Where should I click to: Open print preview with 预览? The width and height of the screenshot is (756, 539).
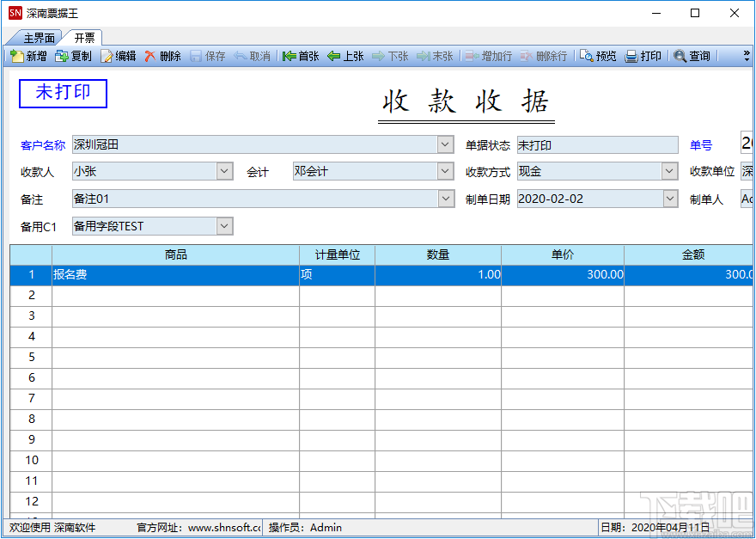click(598, 57)
